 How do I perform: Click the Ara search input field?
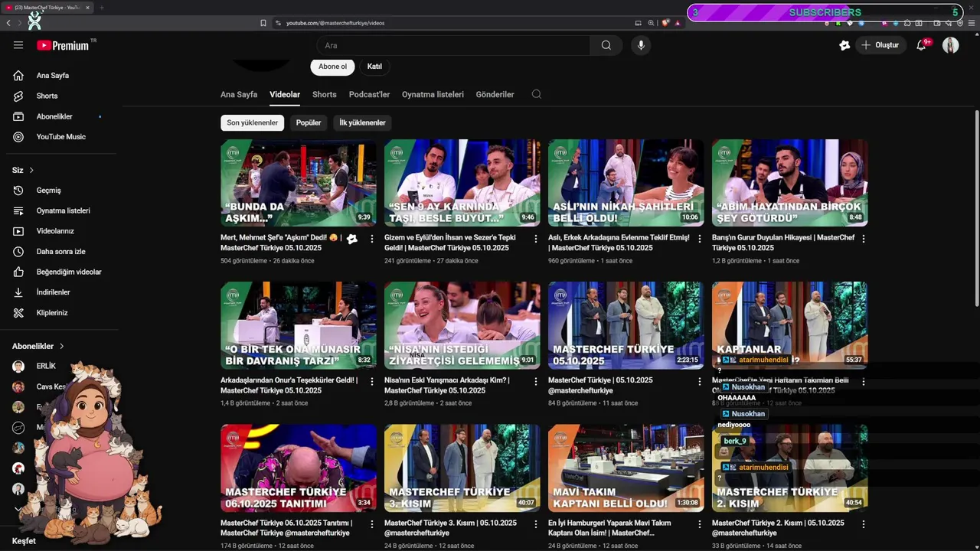453,45
